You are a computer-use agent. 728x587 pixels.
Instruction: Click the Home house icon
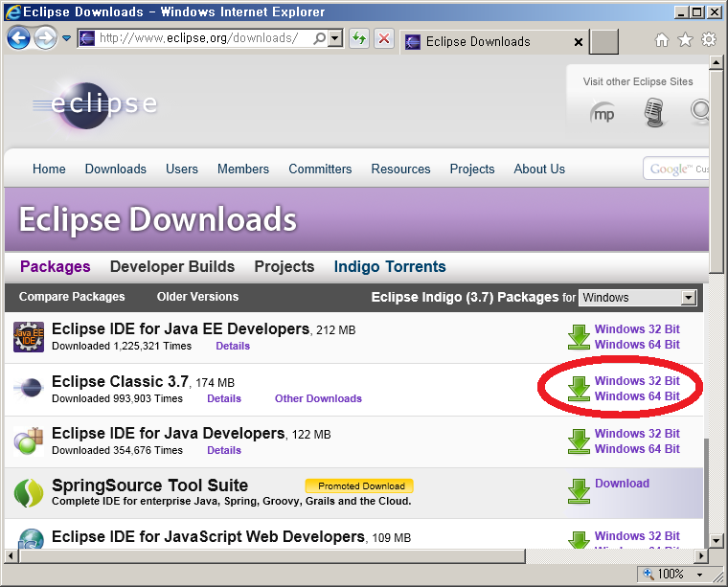click(662, 40)
